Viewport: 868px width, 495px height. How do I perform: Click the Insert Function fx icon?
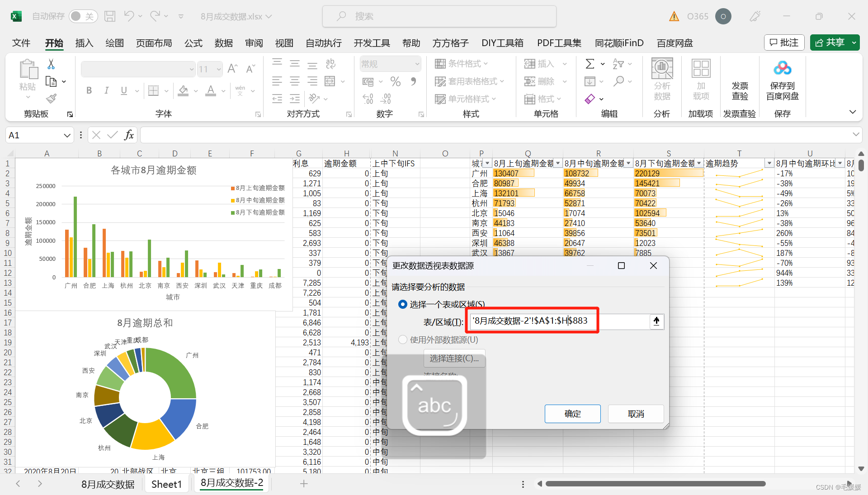(129, 135)
